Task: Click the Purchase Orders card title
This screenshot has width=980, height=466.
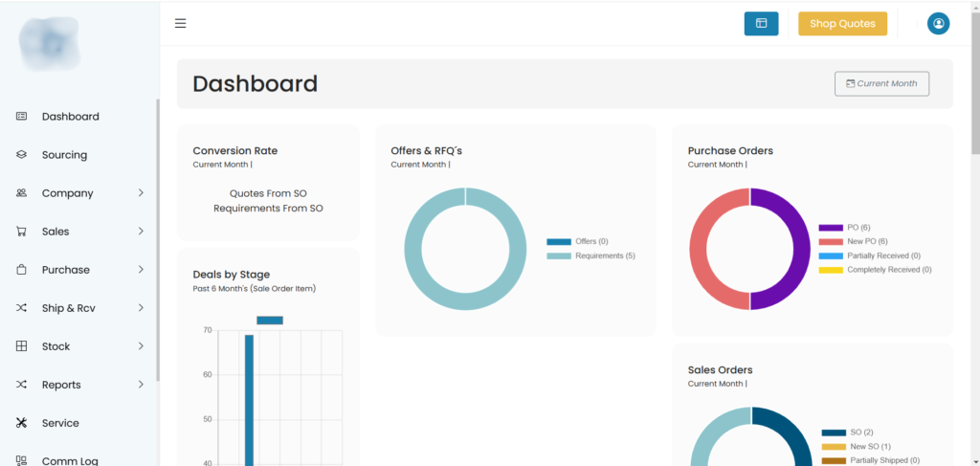Action: click(730, 150)
